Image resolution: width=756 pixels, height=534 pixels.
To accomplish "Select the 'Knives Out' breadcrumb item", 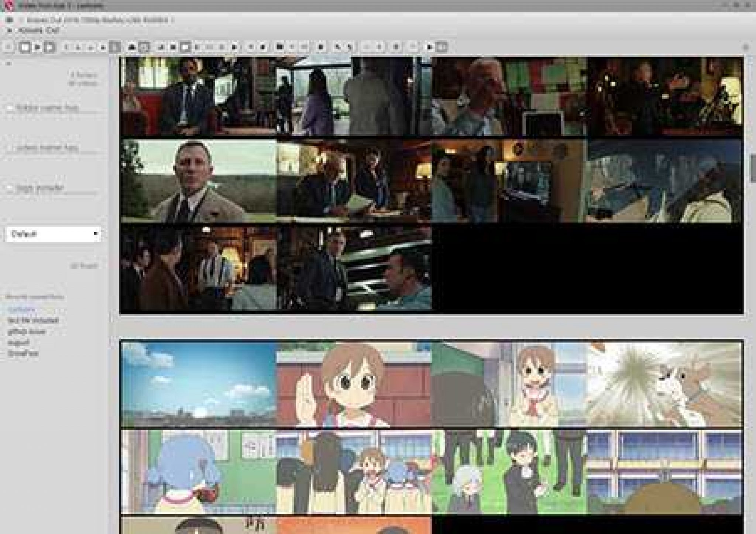I will [x=38, y=30].
